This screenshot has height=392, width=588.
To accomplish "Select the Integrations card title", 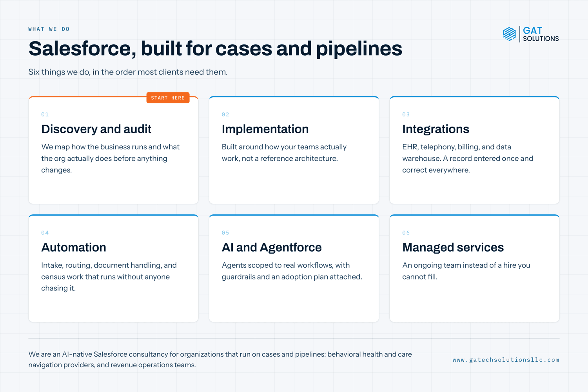I will 436,129.
